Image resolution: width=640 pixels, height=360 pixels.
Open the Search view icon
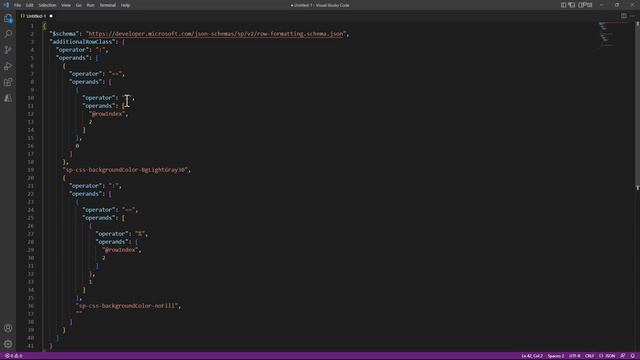coord(8,34)
